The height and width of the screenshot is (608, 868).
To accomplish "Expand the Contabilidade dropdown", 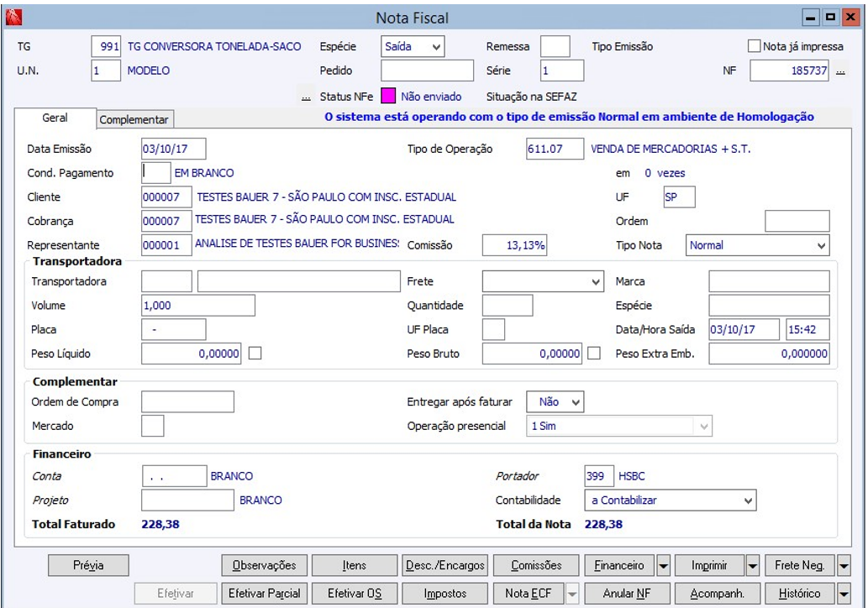I will (749, 501).
